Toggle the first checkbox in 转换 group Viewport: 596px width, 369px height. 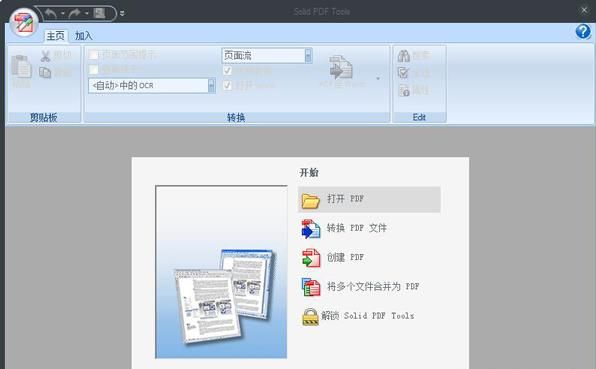[93, 55]
